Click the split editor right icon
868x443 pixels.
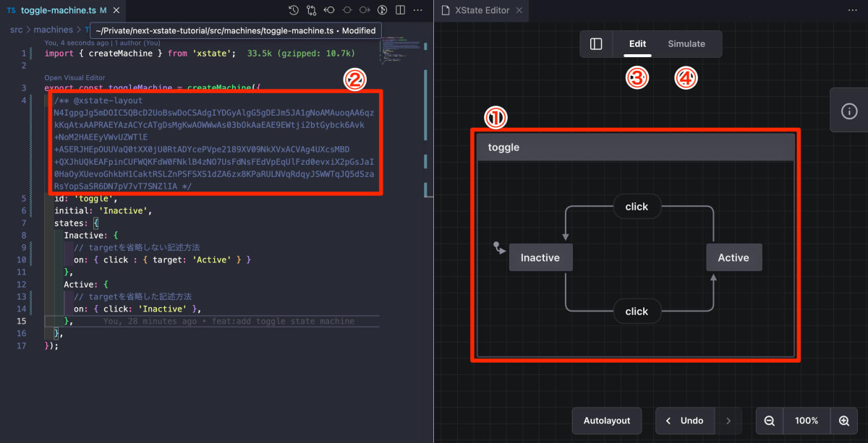pos(400,10)
